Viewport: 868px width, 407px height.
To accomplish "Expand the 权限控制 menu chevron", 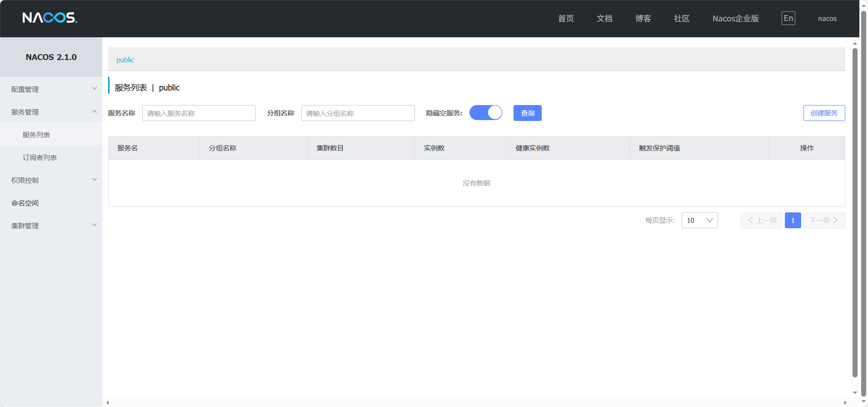I will (95, 180).
